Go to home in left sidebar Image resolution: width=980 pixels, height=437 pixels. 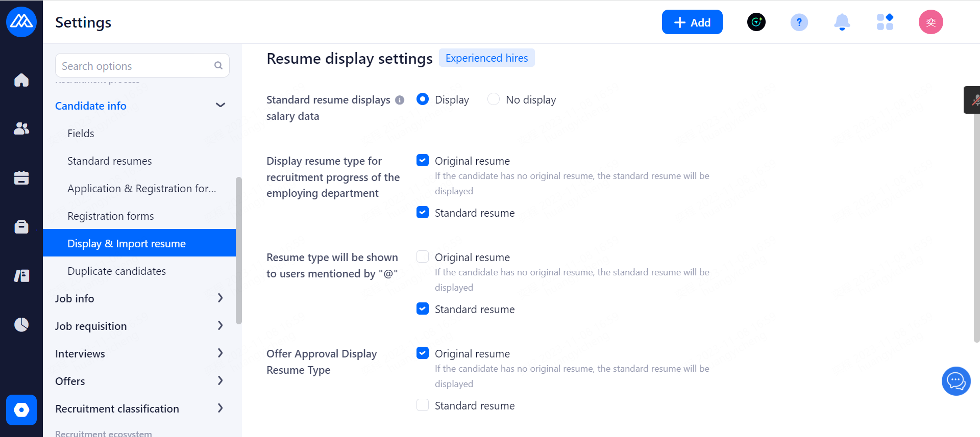pos(21,80)
